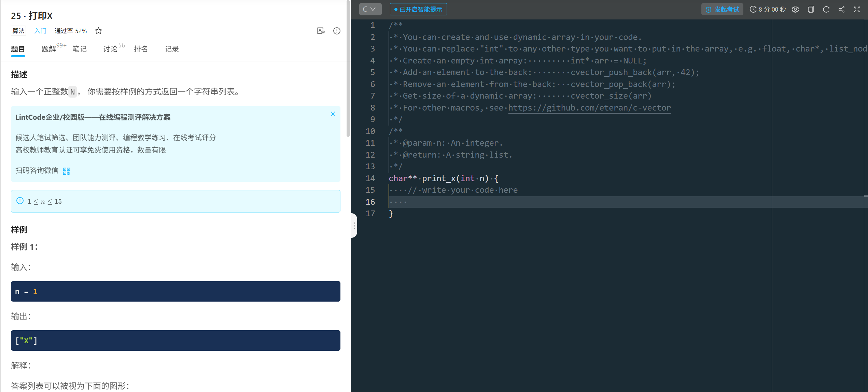Screen dimensions: 868x392
Task: Click the 发起考试 button
Action: click(722, 9)
